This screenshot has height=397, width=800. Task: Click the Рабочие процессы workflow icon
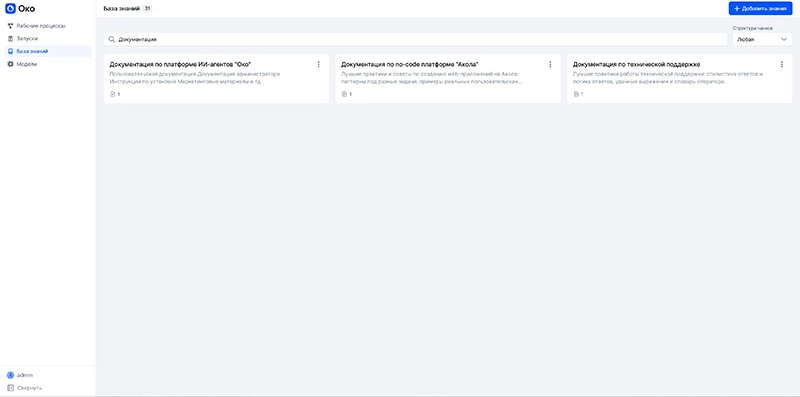tap(10, 26)
